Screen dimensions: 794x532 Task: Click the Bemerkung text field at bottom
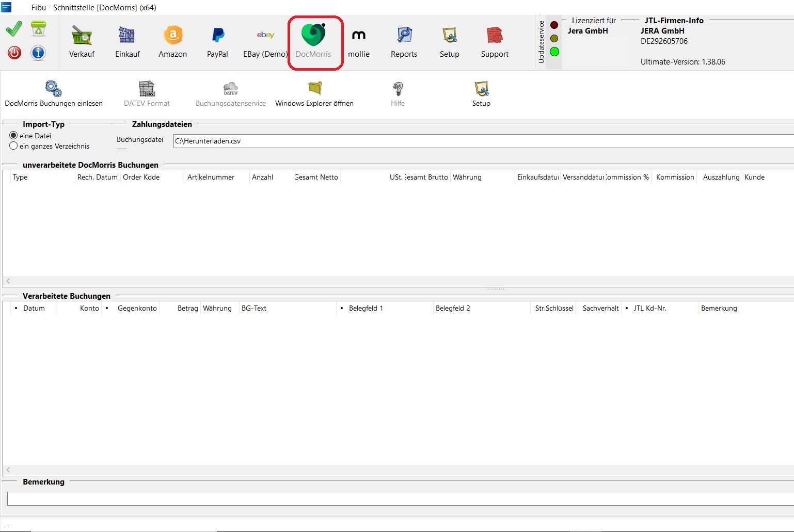click(x=398, y=498)
